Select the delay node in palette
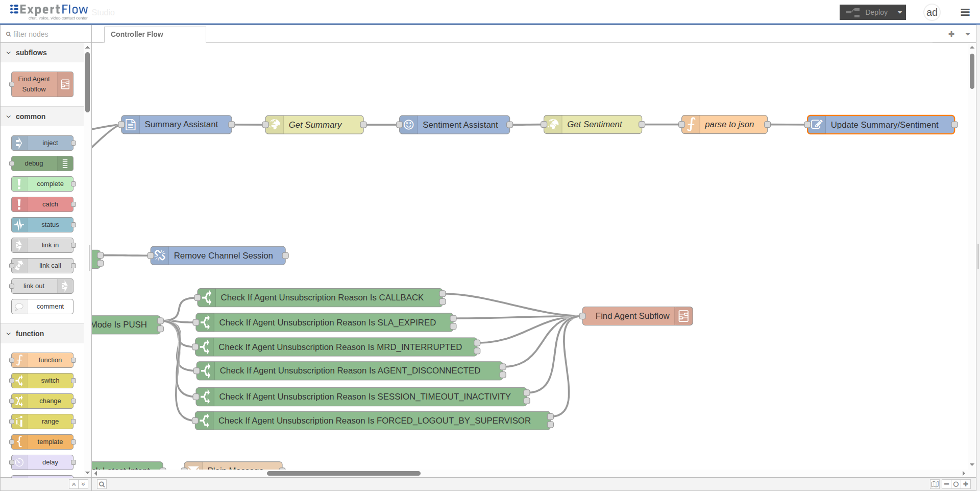The height and width of the screenshot is (491, 980). (42, 462)
